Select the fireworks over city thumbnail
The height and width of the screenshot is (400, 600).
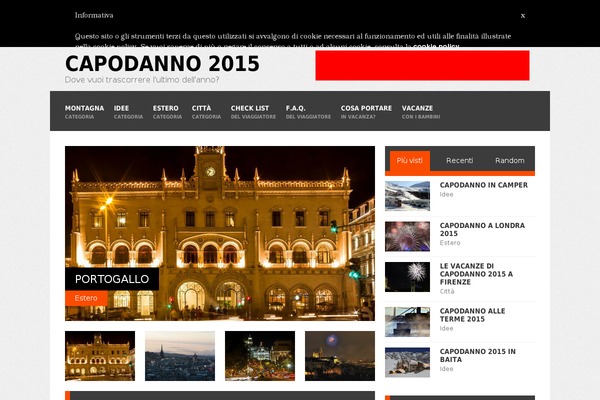[340, 356]
